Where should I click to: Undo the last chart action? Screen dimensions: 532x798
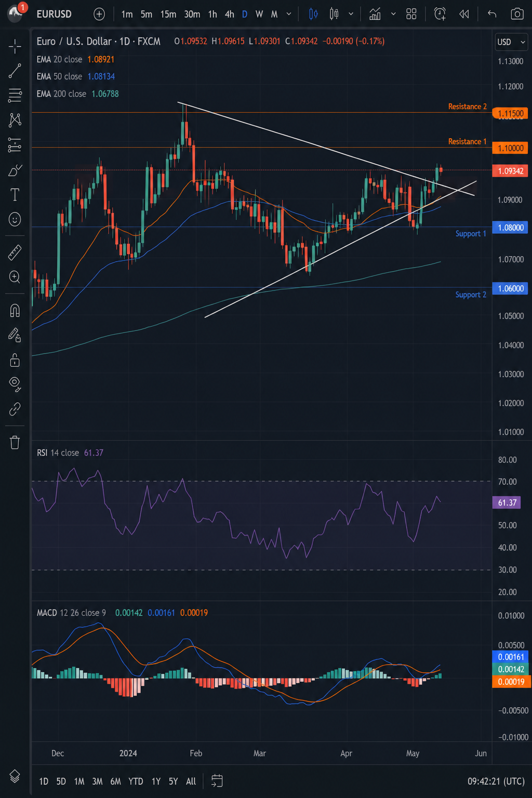click(492, 14)
